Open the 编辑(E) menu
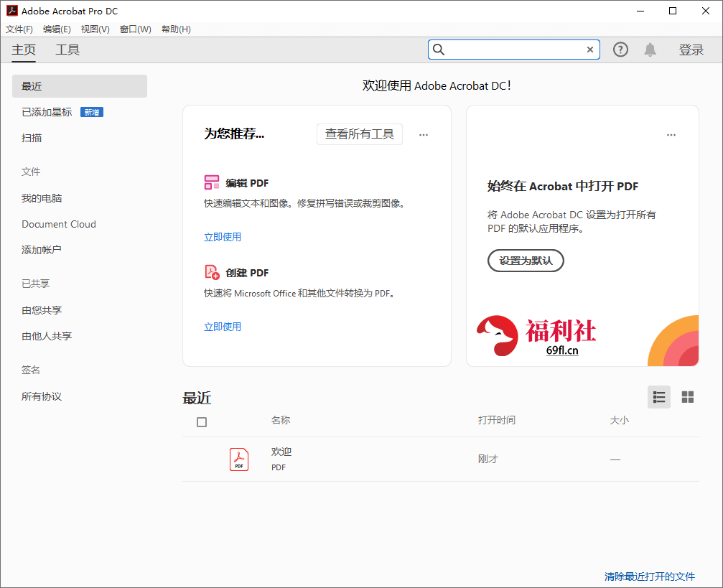The height and width of the screenshot is (588, 723). (57, 29)
